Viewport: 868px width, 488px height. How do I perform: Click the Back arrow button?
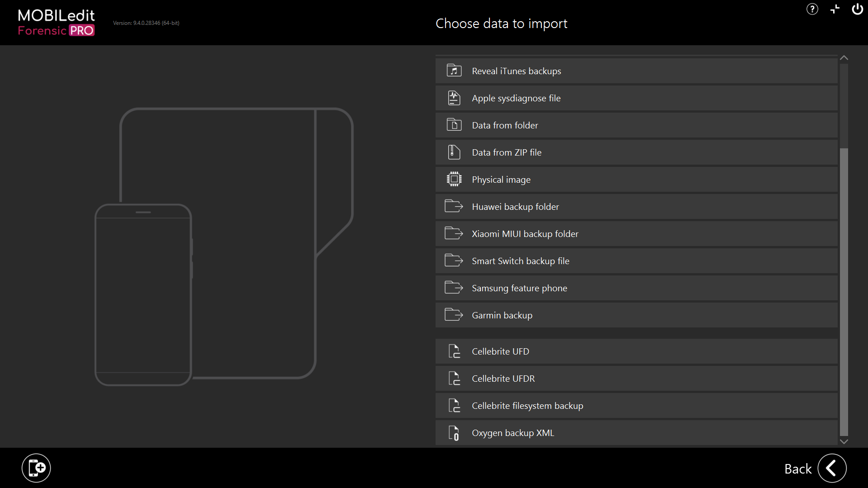[832, 468]
